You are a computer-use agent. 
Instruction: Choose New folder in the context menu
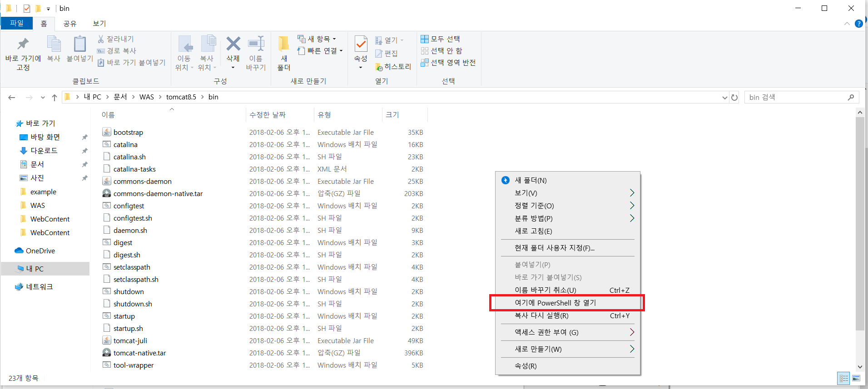click(568, 180)
